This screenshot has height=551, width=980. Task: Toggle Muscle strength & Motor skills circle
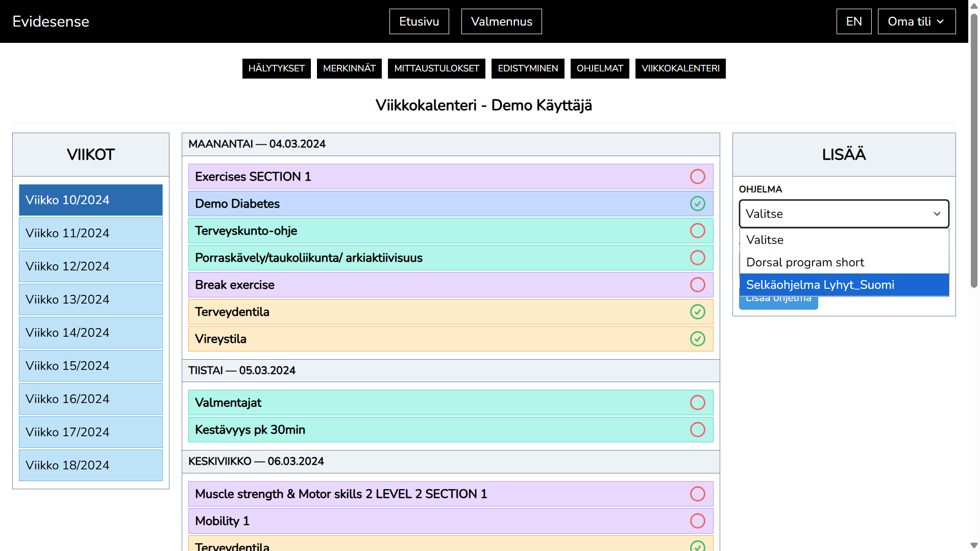(x=697, y=494)
